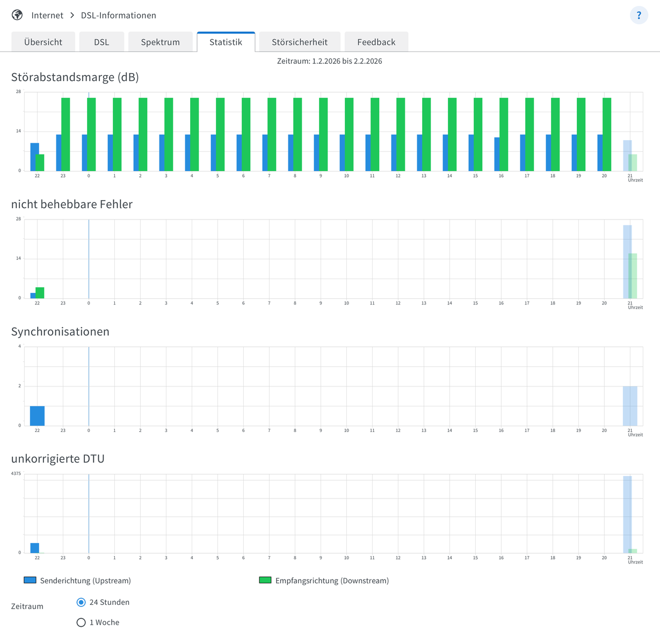Choose the 1 Woche time range
This screenshot has width=660, height=644.
81,623
